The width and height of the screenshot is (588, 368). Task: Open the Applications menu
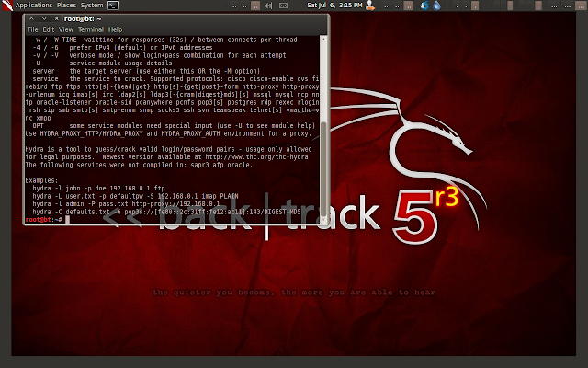(34, 6)
